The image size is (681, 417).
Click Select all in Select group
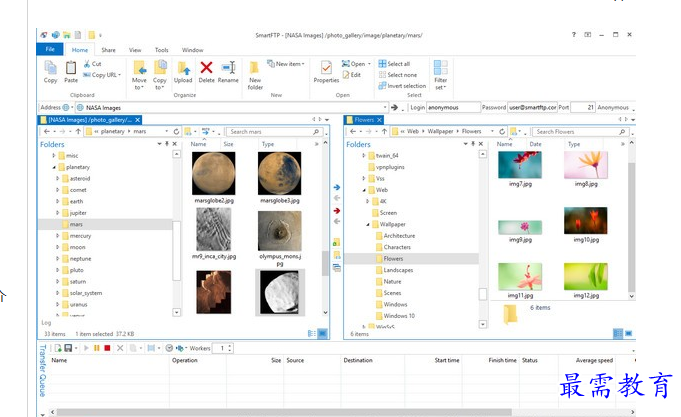click(x=398, y=64)
